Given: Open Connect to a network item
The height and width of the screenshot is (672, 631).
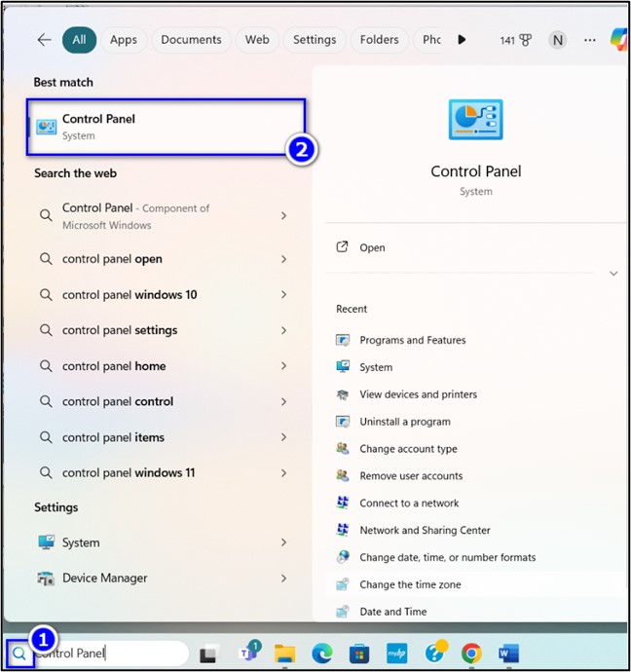Looking at the screenshot, I should coord(397,504).
